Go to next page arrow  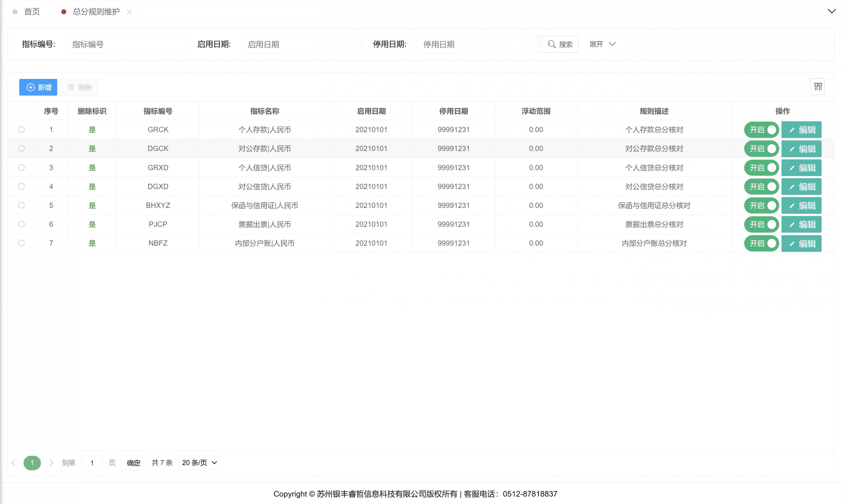(51, 463)
